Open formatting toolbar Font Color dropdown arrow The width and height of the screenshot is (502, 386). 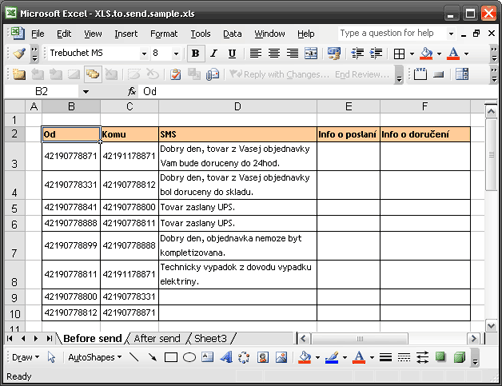click(x=466, y=53)
